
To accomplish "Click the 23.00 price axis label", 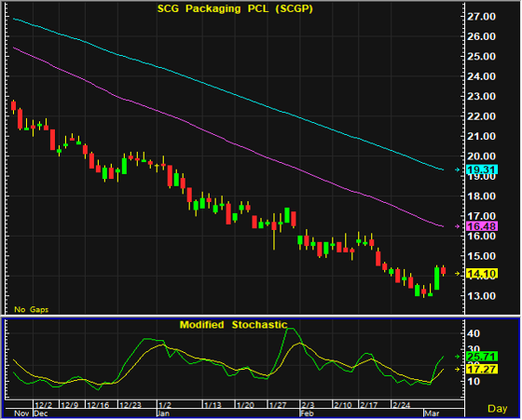I will pos(481,97).
